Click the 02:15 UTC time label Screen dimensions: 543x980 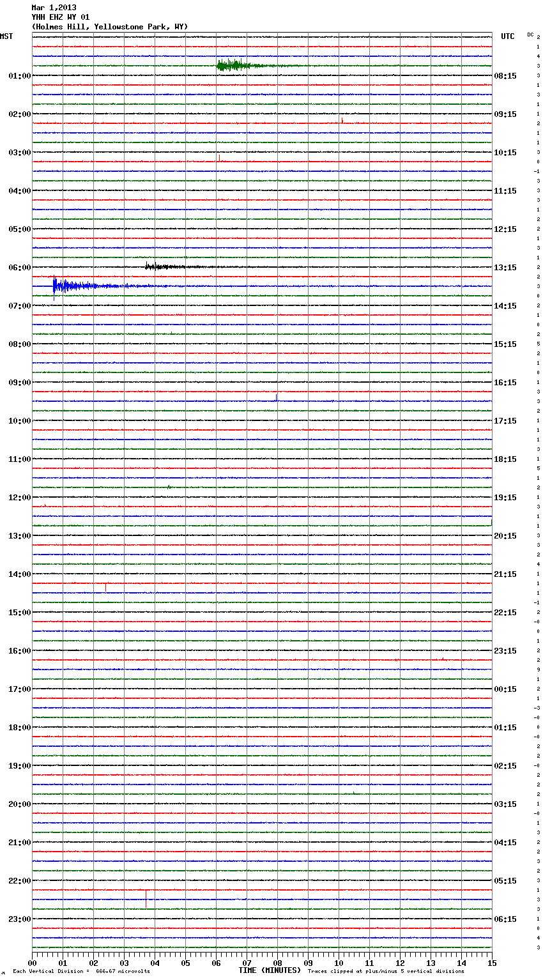click(505, 766)
